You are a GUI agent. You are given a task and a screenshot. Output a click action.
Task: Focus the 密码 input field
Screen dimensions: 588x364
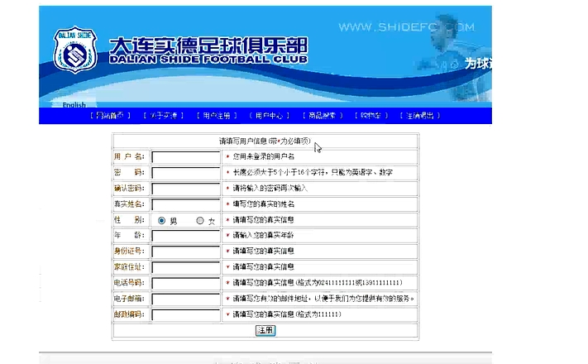click(185, 173)
